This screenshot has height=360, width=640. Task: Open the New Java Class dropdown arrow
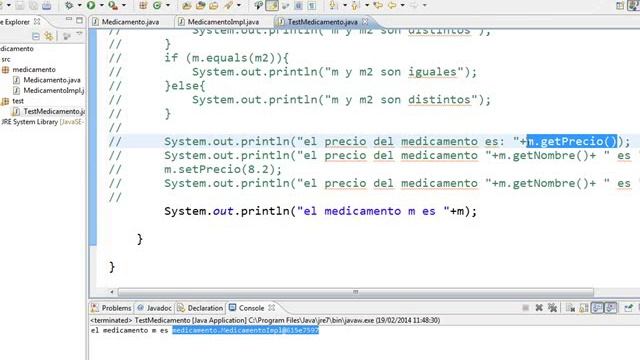(167, 5)
